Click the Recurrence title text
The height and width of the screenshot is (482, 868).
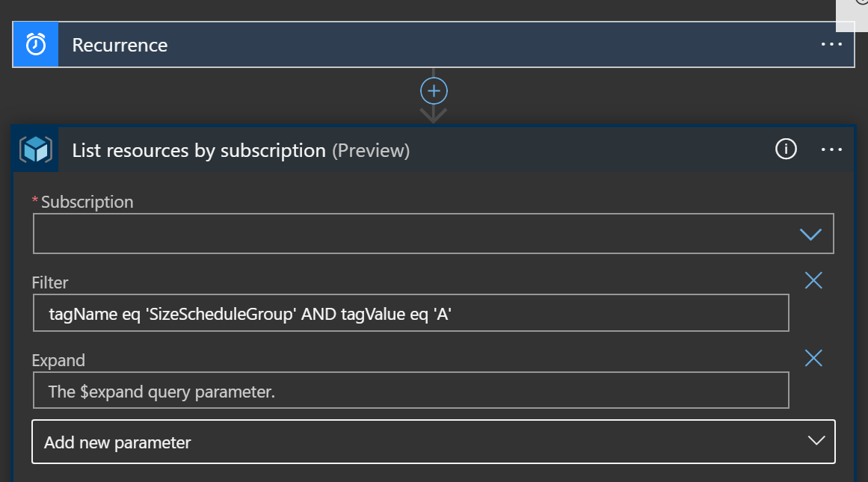120,44
